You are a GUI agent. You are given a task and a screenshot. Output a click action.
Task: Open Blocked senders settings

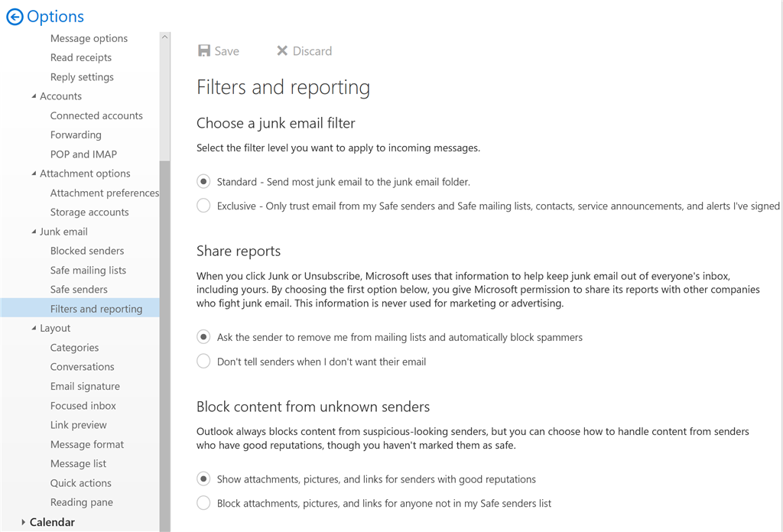tap(87, 251)
